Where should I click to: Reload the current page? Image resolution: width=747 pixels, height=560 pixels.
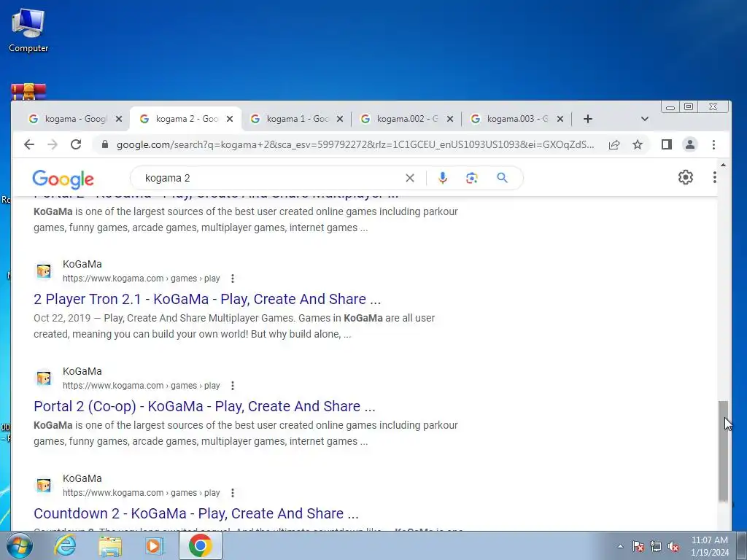point(76,144)
